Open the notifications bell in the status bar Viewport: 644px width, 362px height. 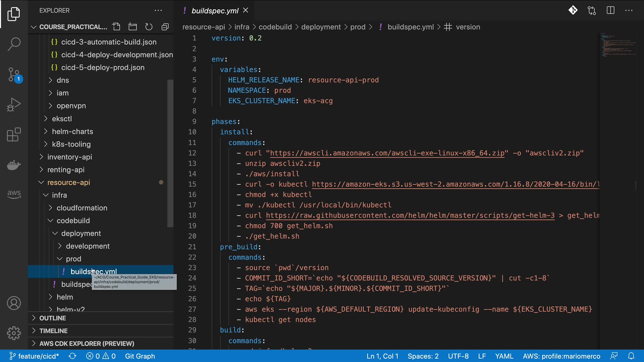[631, 356]
